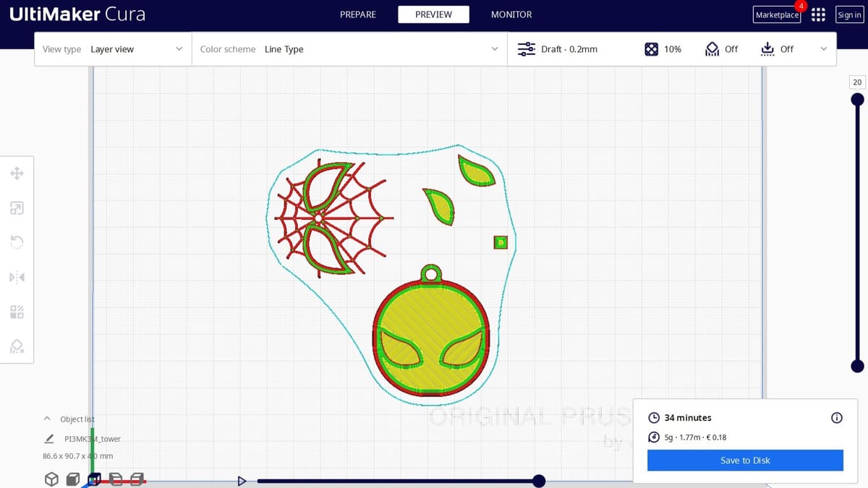Click the adhesion Off label
This screenshot has width=868, height=488.
tap(787, 49)
